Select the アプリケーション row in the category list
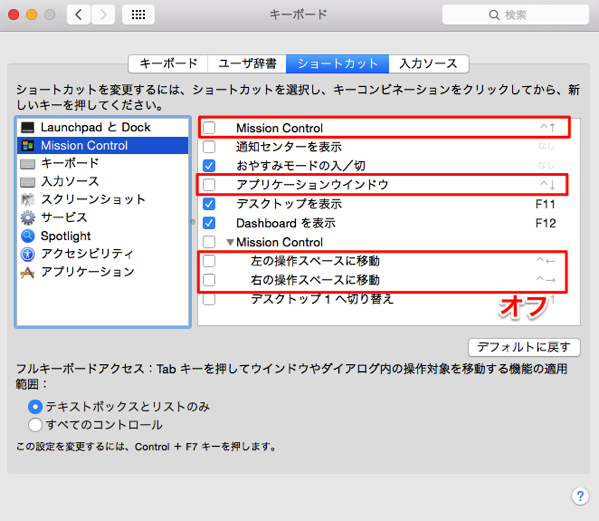Viewport: 599px width, 521px height. (103, 272)
